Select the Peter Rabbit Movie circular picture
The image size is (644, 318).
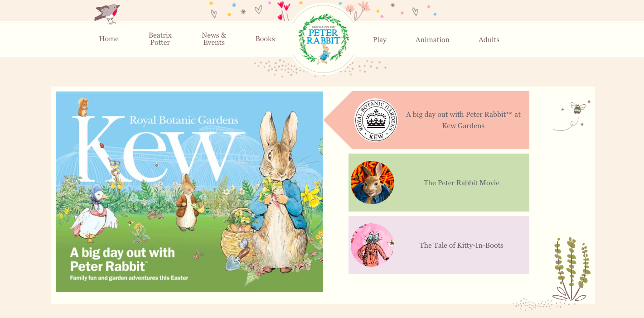pos(372,183)
